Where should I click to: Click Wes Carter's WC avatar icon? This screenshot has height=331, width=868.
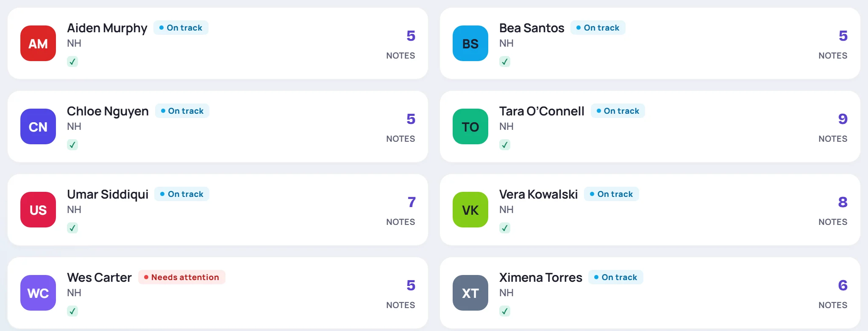tap(38, 293)
